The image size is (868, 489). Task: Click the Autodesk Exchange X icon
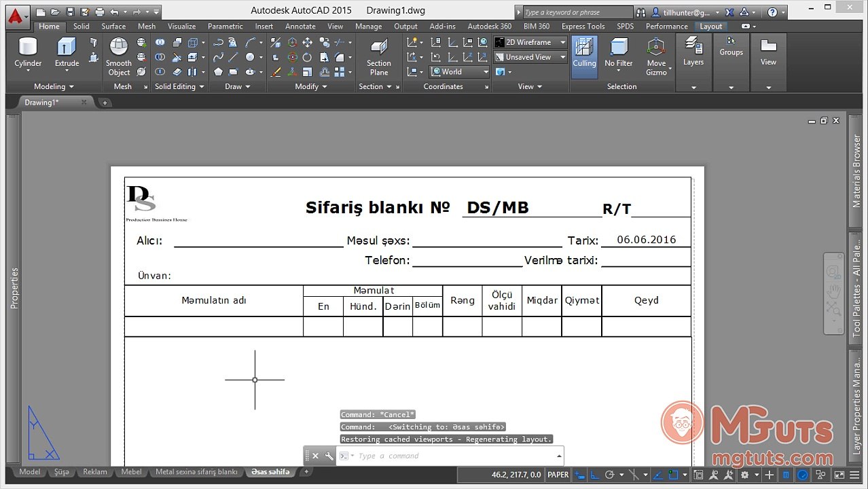click(729, 12)
